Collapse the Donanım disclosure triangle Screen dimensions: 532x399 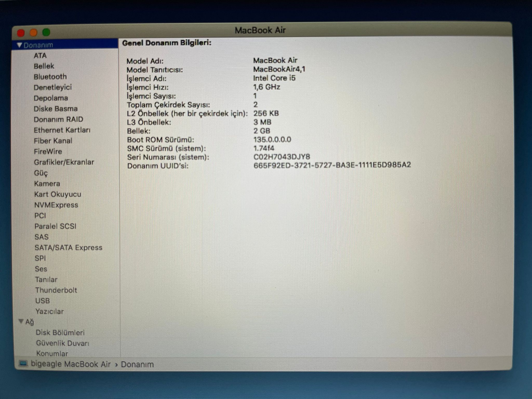19,45
